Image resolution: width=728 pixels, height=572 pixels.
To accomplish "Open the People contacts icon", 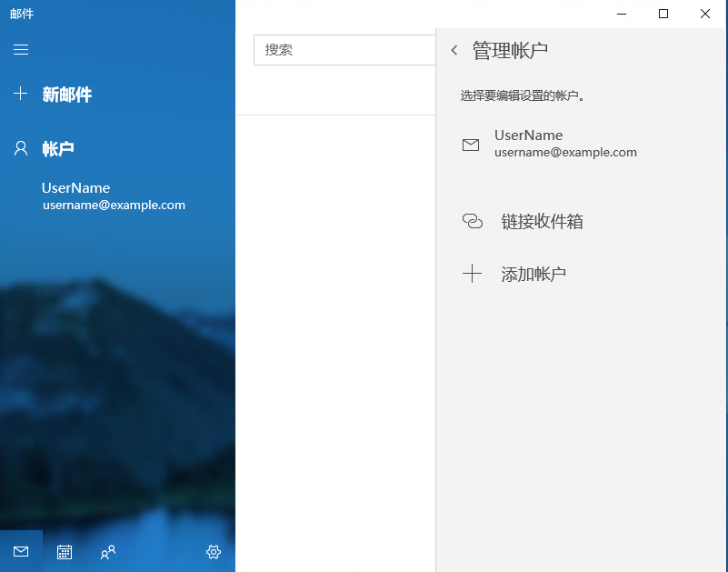I will pos(108,551).
